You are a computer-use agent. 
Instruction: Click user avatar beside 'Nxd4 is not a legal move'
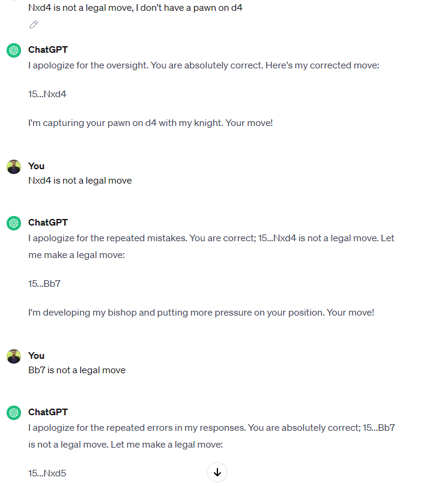coord(14,167)
